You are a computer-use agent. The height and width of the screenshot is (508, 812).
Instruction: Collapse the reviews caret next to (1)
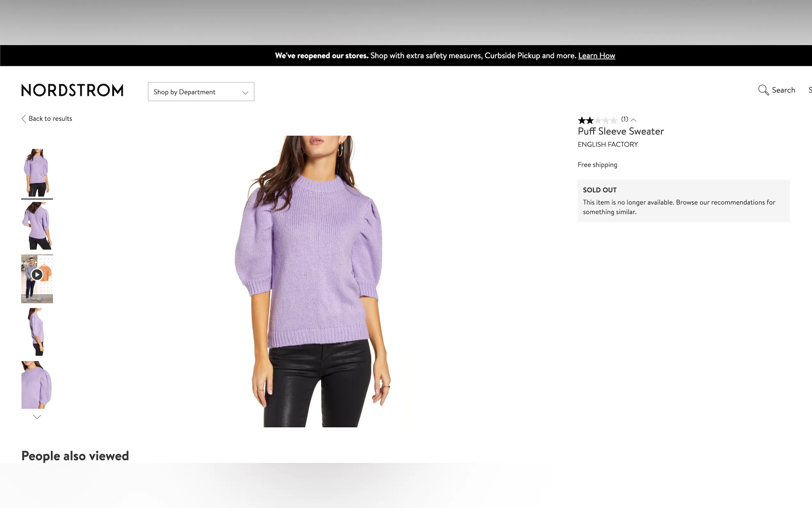pyautogui.click(x=633, y=120)
